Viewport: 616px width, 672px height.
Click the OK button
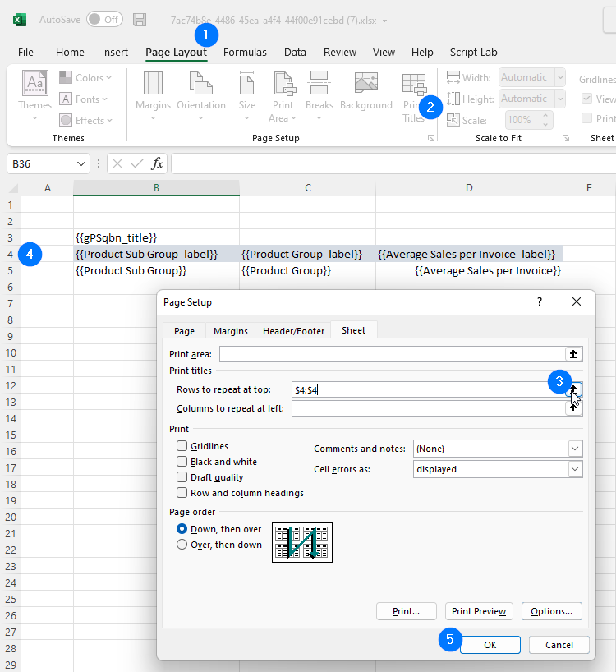click(490, 645)
